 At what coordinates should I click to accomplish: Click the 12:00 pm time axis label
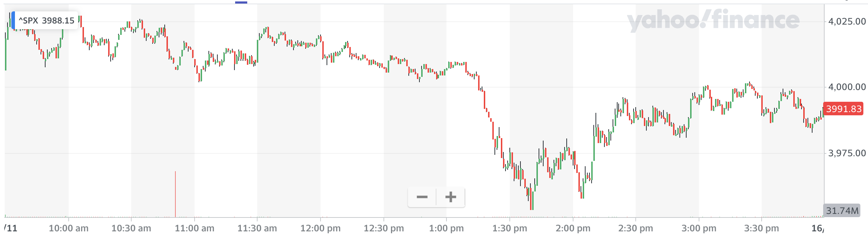[x=320, y=229]
